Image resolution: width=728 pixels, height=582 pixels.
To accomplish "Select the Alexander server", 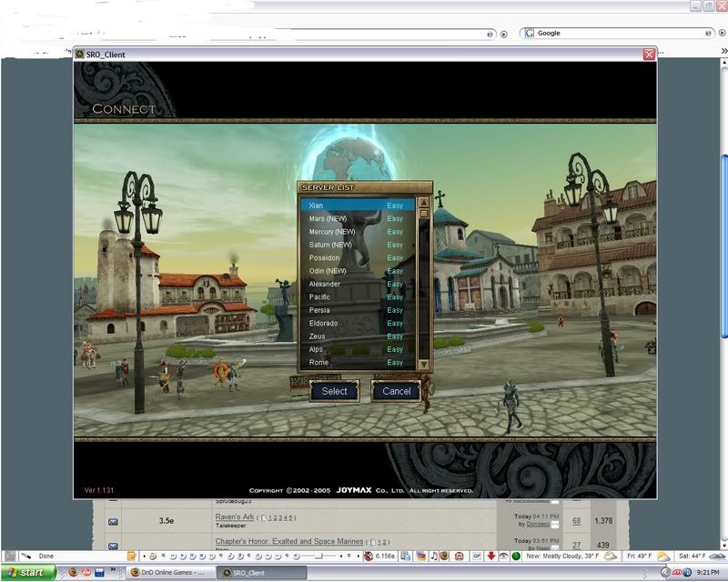I will point(358,284).
